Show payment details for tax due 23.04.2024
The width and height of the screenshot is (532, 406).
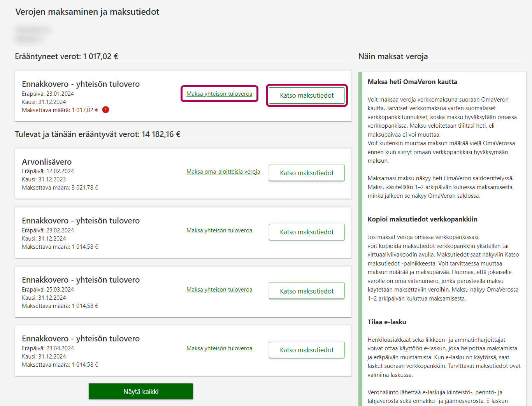(x=307, y=350)
